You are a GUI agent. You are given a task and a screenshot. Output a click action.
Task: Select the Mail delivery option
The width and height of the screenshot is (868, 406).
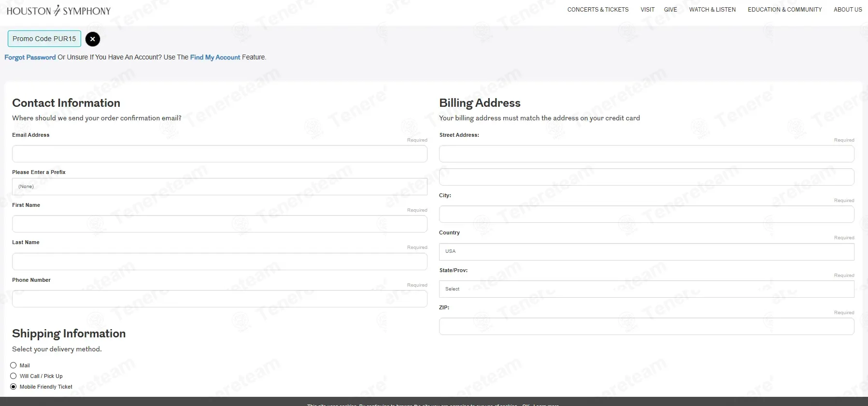pyautogui.click(x=14, y=365)
